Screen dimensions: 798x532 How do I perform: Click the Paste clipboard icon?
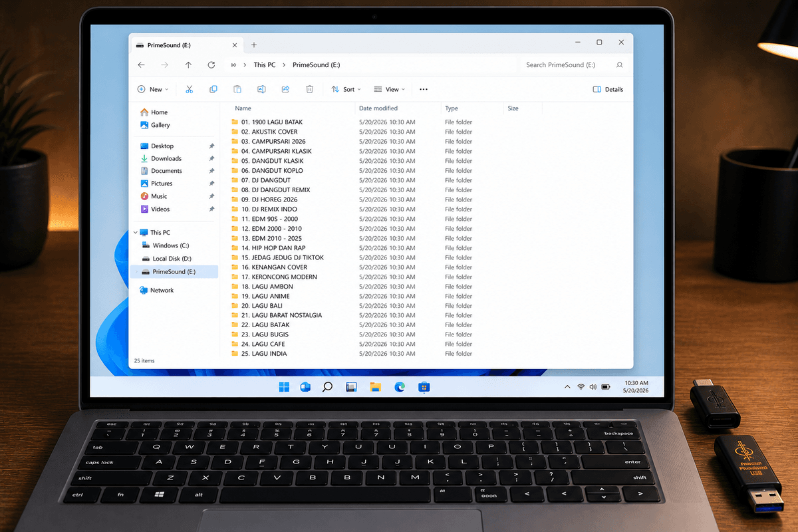point(237,89)
